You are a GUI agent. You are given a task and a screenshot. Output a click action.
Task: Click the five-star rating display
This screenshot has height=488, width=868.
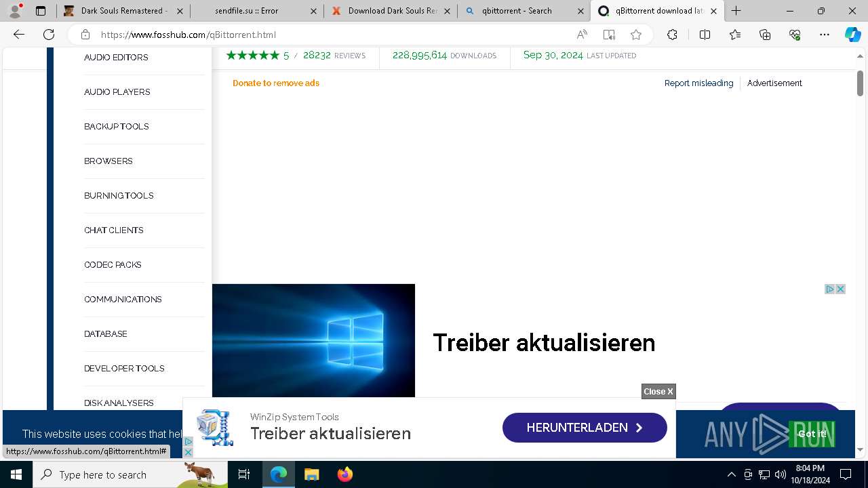click(253, 56)
